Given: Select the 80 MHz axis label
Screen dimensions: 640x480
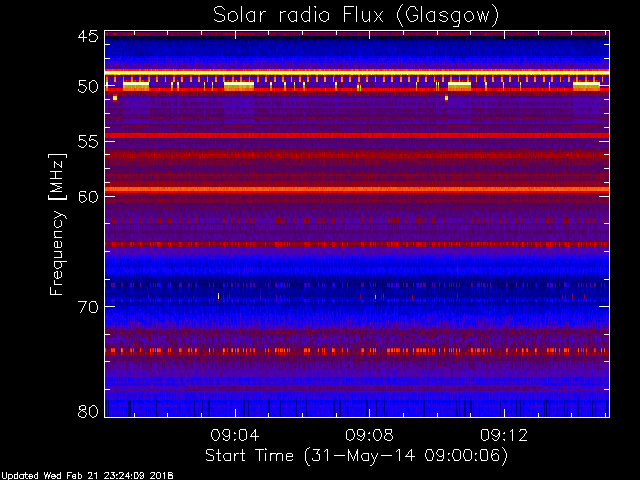Looking at the screenshot, I should point(88,411).
